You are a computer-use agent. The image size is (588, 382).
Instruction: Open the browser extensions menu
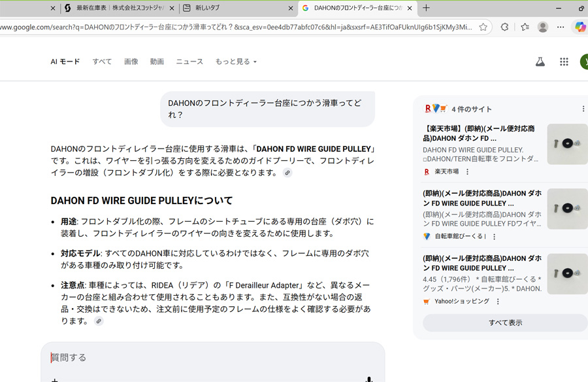point(504,27)
